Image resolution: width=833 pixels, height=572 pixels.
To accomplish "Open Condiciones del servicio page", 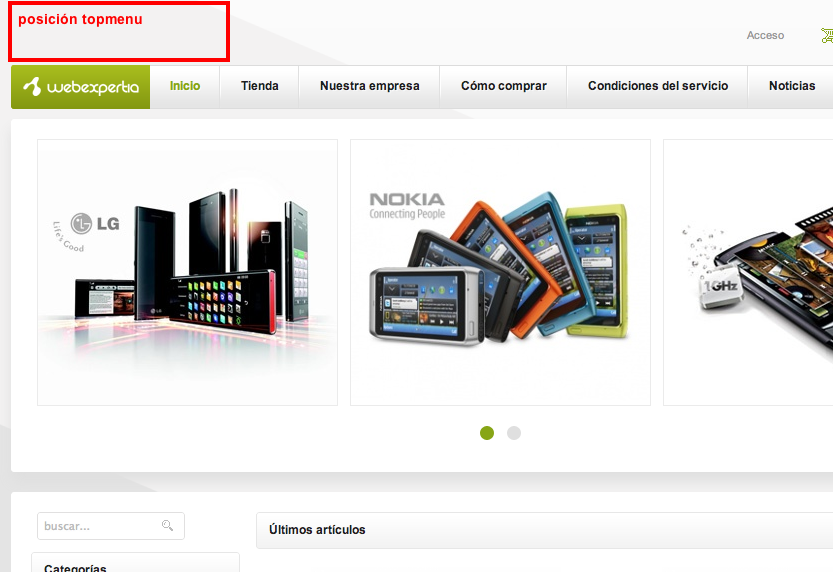I will (658, 86).
